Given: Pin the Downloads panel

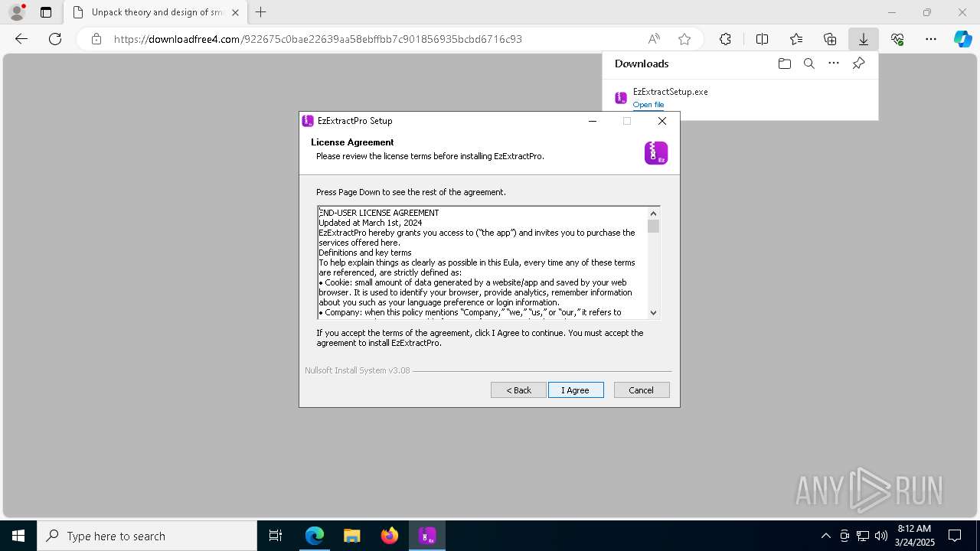Looking at the screenshot, I should coord(858,64).
